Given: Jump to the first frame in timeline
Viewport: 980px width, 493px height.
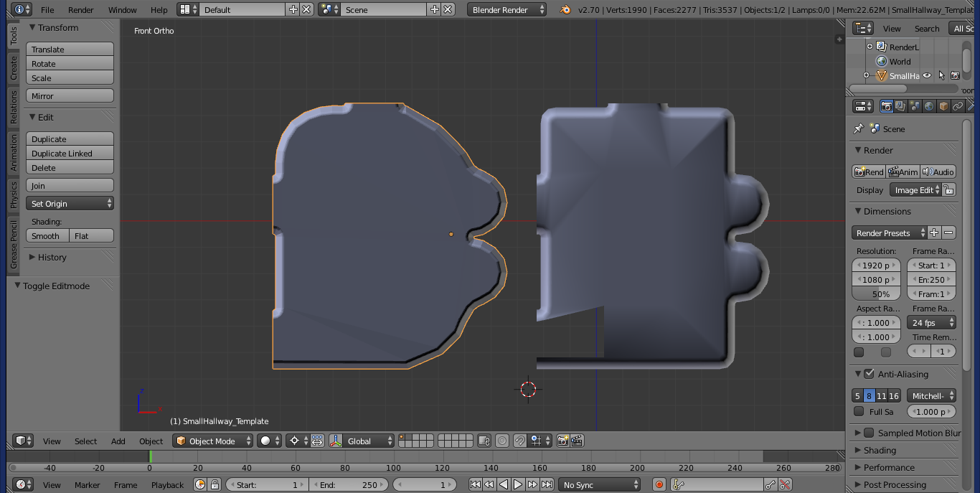Looking at the screenshot, I should point(475,485).
